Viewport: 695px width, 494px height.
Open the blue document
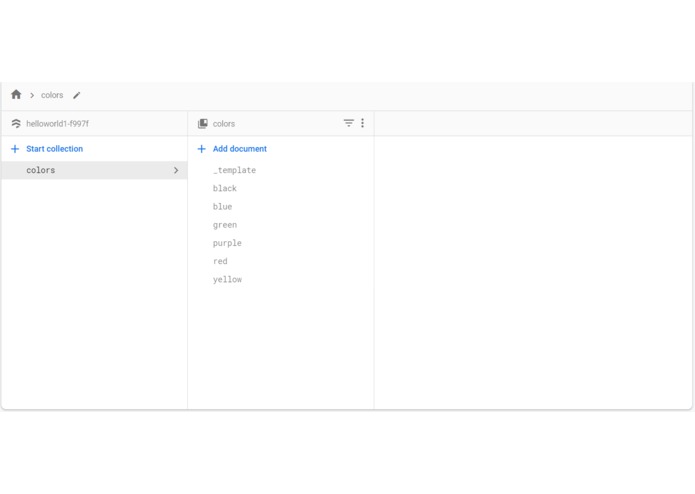click(223, 206)
